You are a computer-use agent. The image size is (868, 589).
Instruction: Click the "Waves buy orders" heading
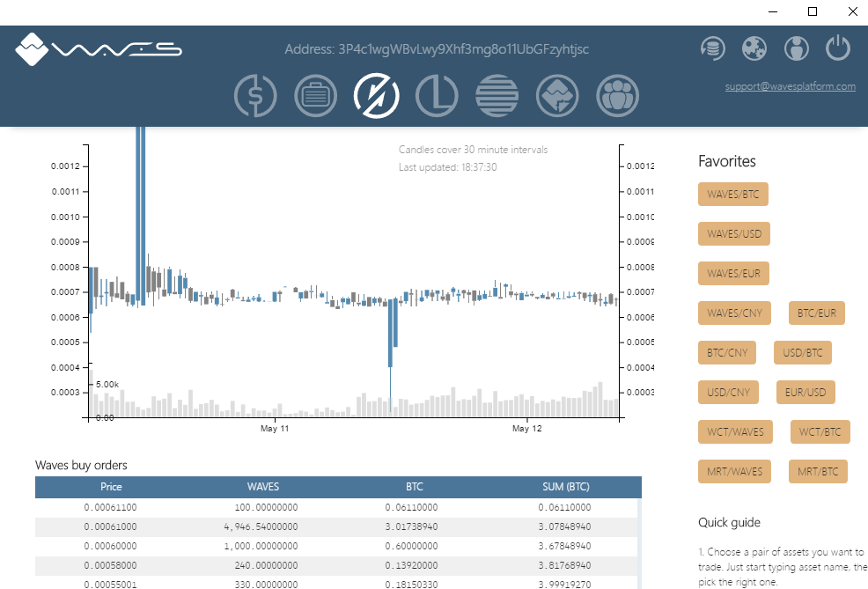click(81, 466)
